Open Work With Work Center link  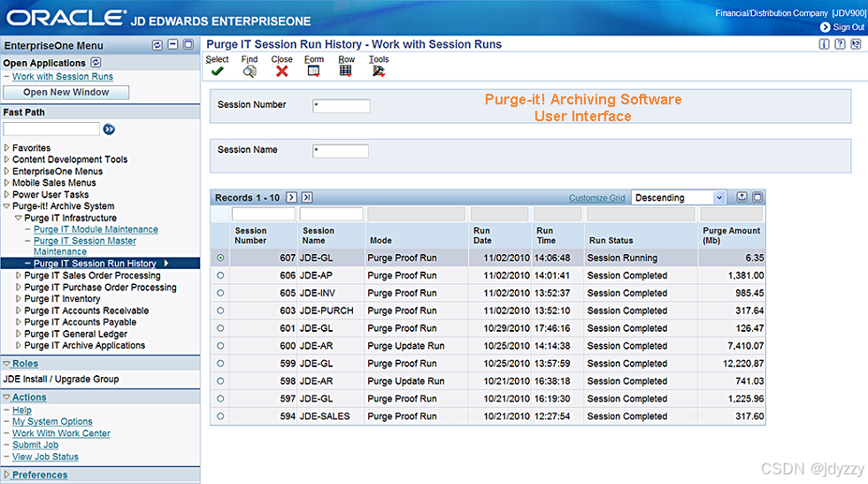point(61,433)
